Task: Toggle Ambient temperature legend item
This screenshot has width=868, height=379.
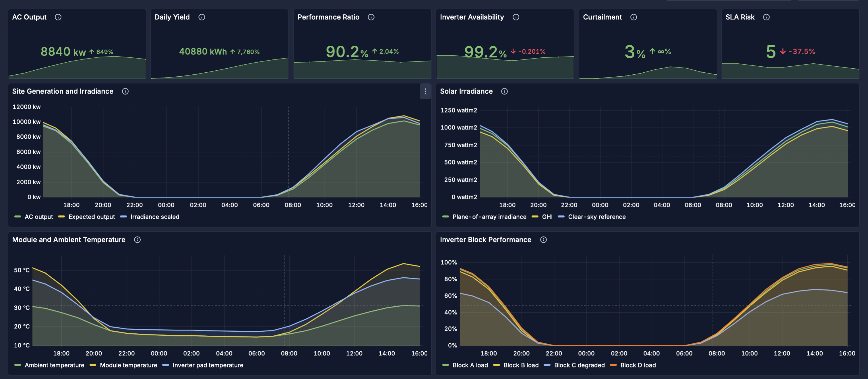Action: coord(49,365)
